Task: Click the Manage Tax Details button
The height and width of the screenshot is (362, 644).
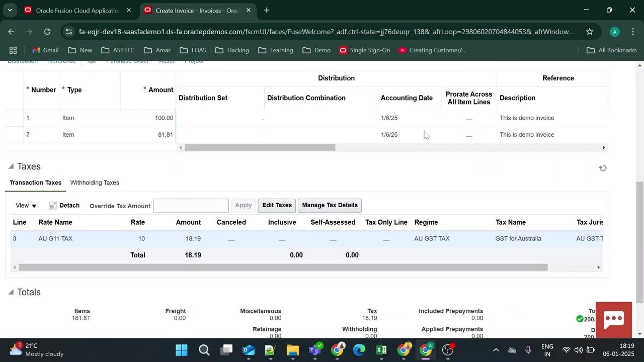Action: tap(330, 205)
